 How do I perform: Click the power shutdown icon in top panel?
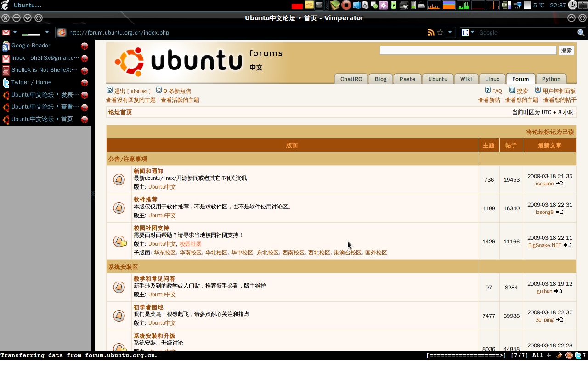[x=572, y=5]
